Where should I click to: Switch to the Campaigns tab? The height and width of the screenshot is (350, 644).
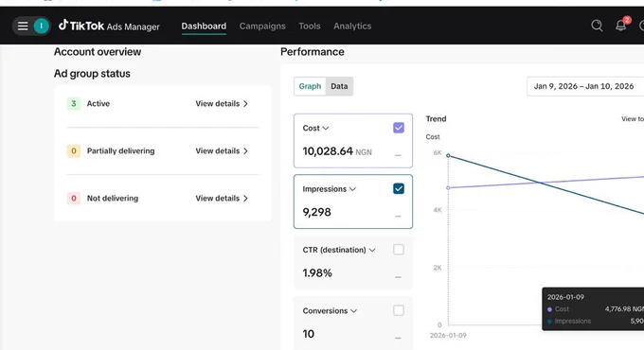tap(262, 26)
